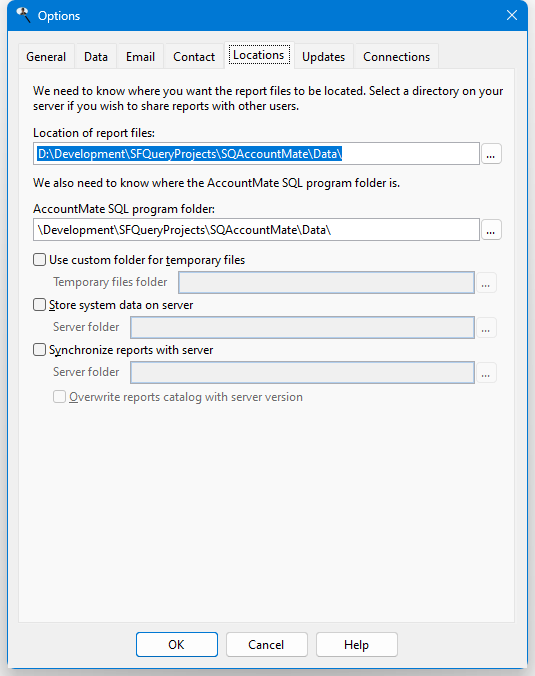
Task: Toggle Synchronize reports with server
Action: click(40, 350)
